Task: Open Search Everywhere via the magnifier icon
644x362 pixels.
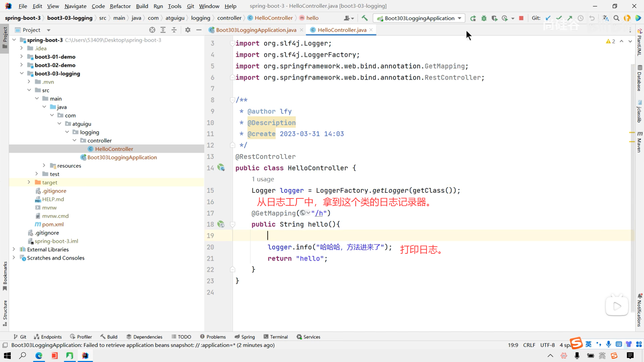Action: pos(616,18)
